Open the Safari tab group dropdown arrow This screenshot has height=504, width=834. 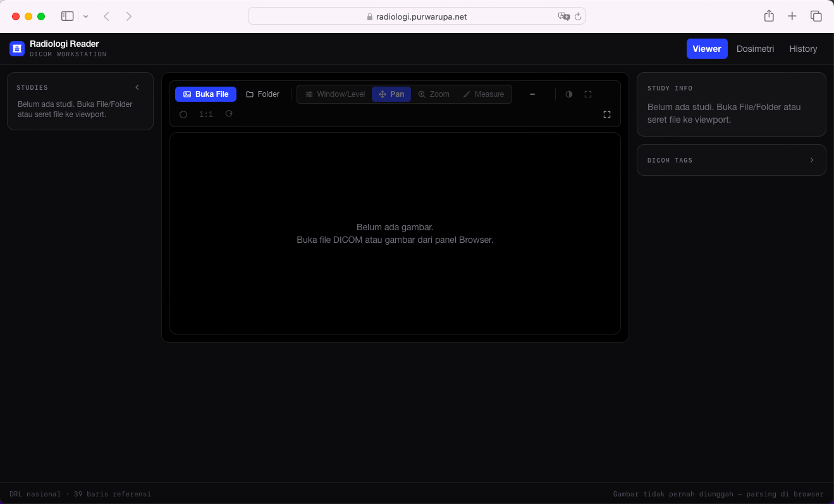[86, 16]
